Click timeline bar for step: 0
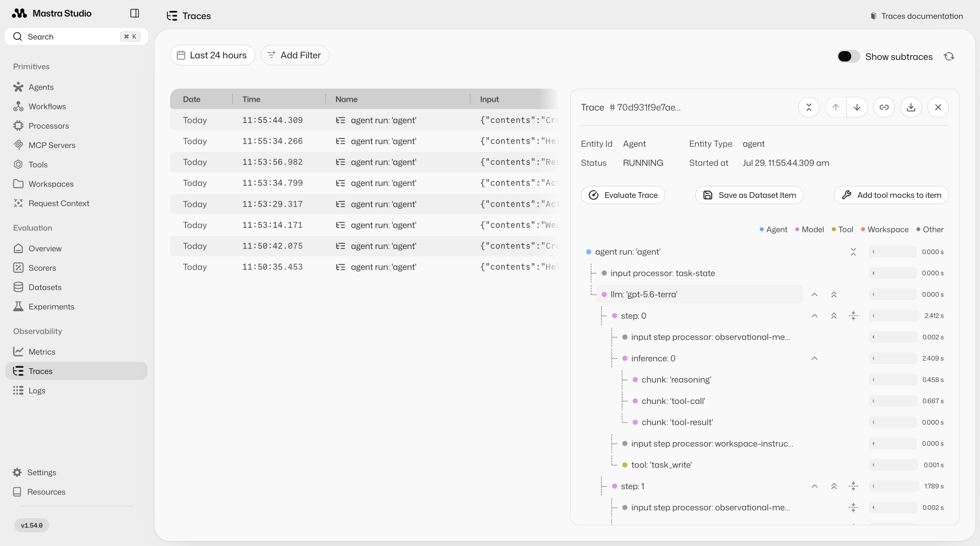 point(894,316)
